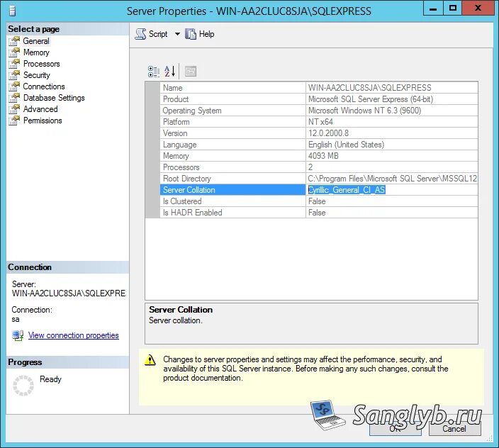
Task: Open the Permissions page
Action: coord(43,121)
